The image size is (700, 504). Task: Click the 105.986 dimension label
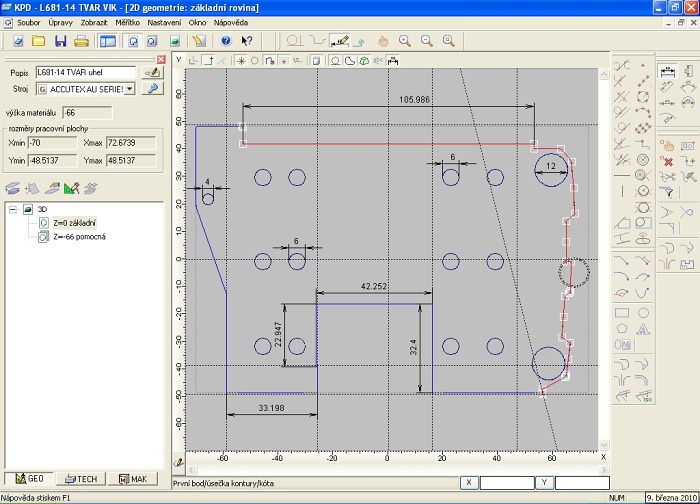[414, 100]
